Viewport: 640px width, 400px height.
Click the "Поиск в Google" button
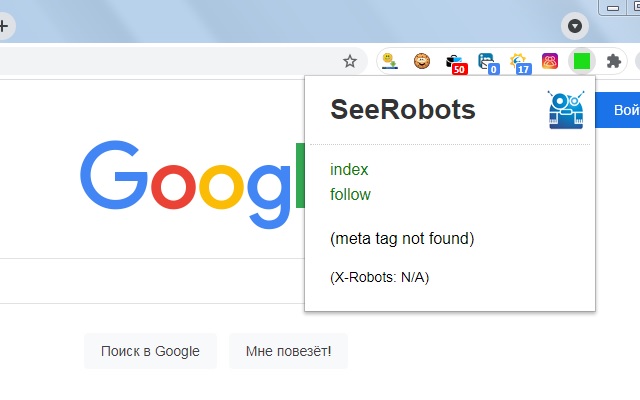click(150, 351)
